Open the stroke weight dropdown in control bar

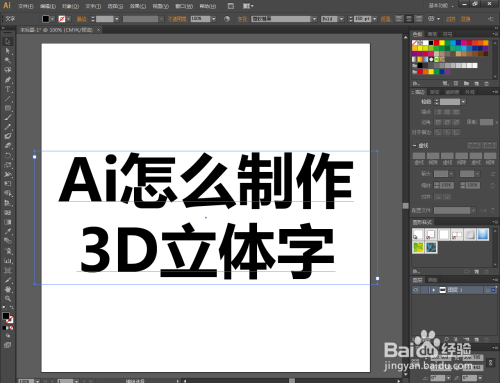tap(117, 19)
